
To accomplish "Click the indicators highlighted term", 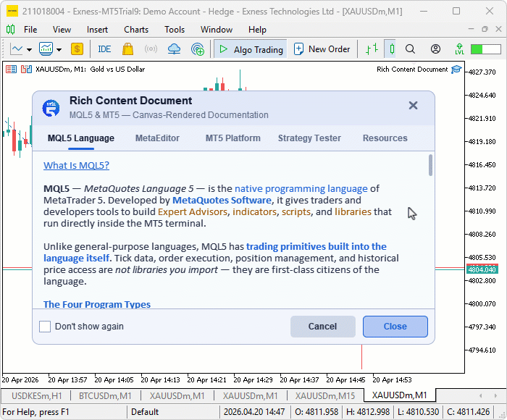I will pos(254,211).
